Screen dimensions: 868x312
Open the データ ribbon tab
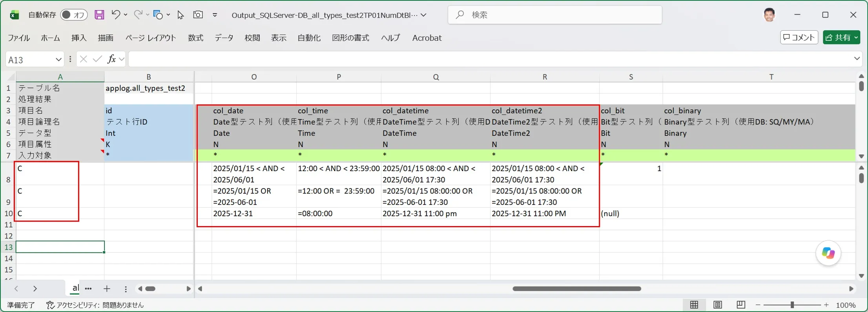point(224,38)
